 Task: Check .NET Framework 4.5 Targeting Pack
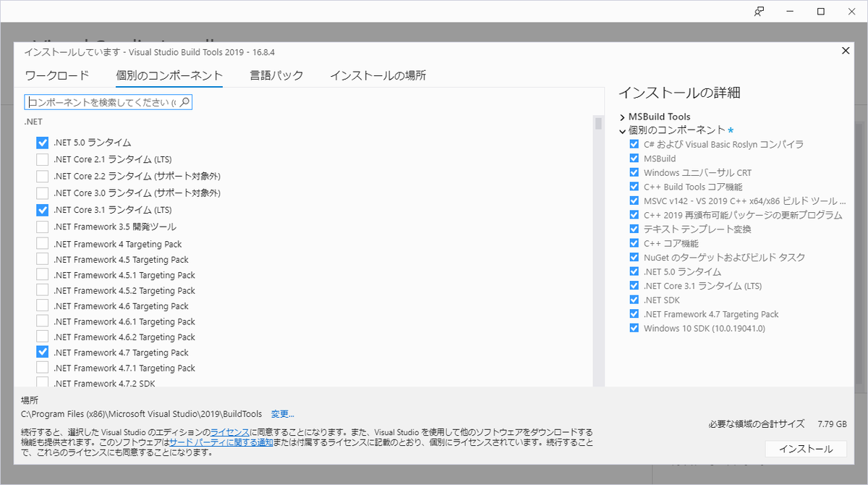coord(42,259)
